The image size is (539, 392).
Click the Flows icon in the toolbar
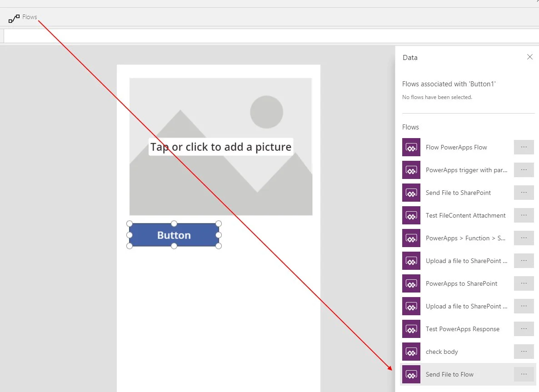coord(14,18)
